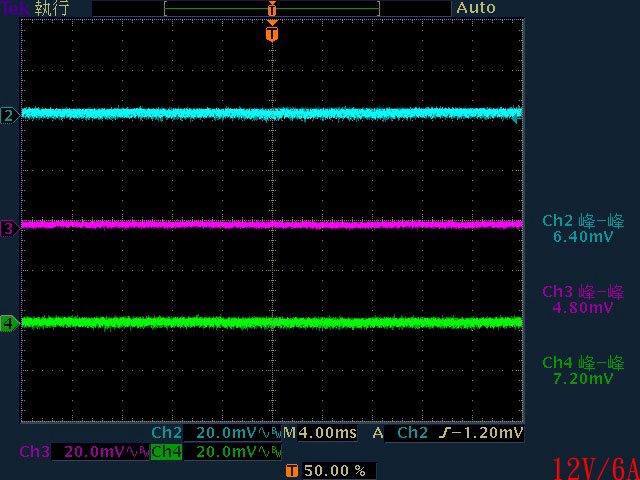Click the orange T icon beside 50.00 %

click(x=291, y=469)
